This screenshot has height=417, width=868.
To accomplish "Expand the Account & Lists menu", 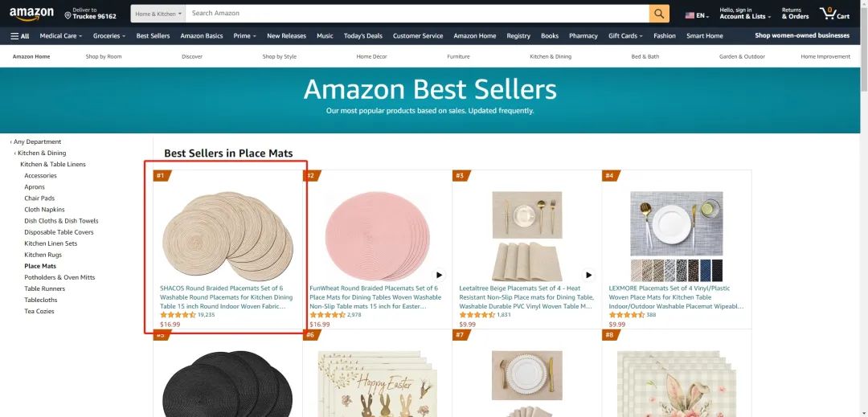I will (x=745, y=14).
